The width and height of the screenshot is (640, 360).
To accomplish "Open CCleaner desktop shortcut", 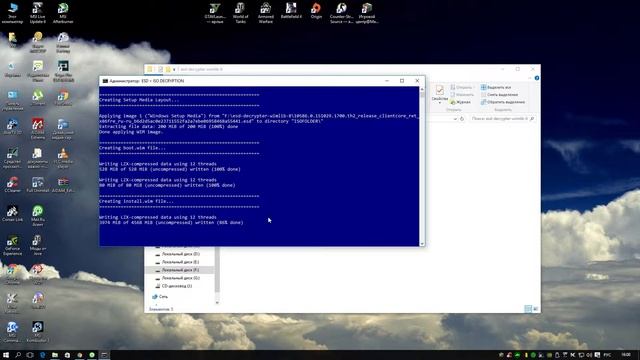I will (12, 184).
